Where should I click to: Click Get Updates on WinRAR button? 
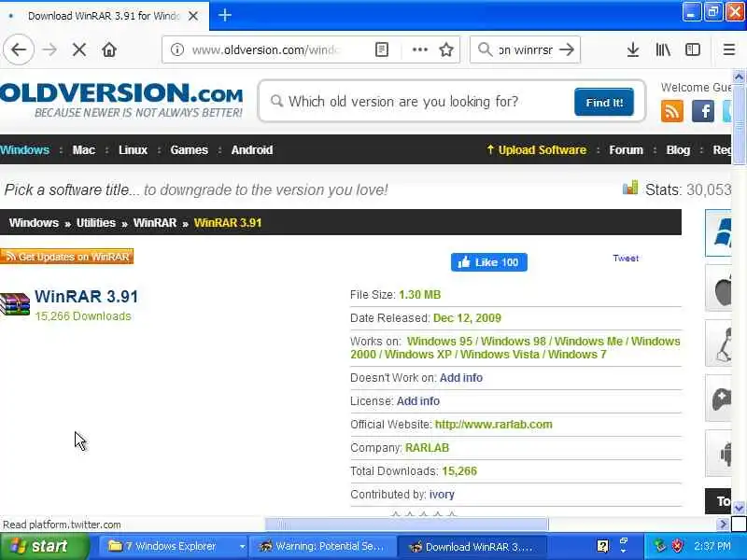66,257
